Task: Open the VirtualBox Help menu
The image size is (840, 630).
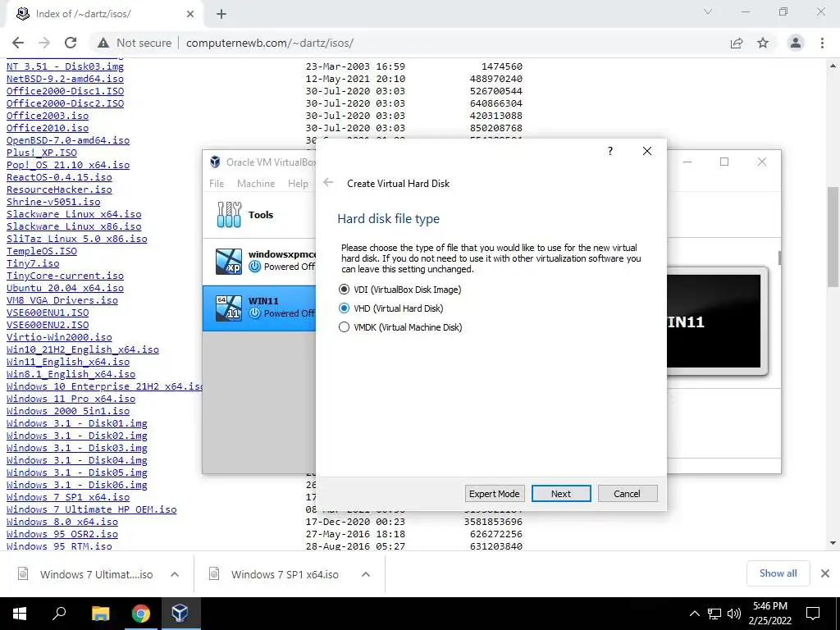Action: pyautogui.click(x=298, y=183)
